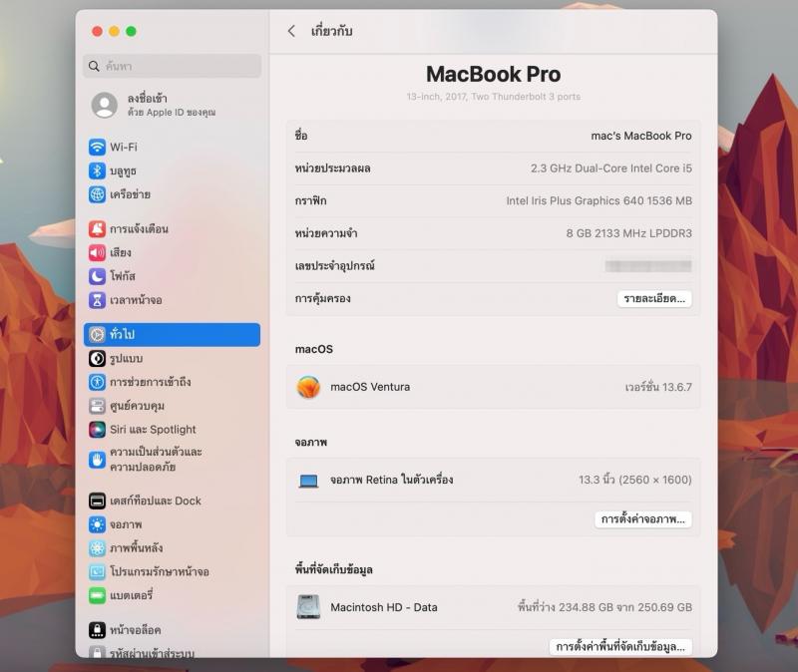Open การตั้งค่าจอภาพ... display settings button
Screen dimensions: 798x672
643,519
